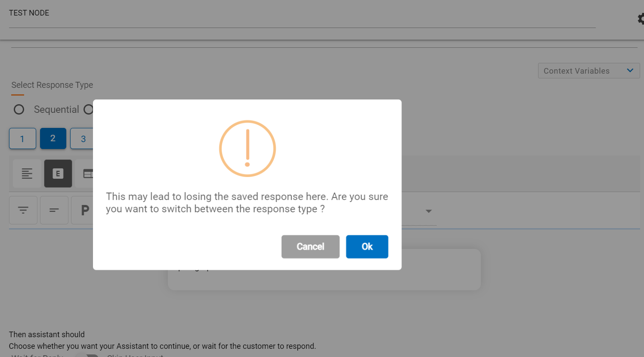The width and height of the screenshot is (644, 357).
Task: Switch to response tab 3
Action: pos(83,138)
